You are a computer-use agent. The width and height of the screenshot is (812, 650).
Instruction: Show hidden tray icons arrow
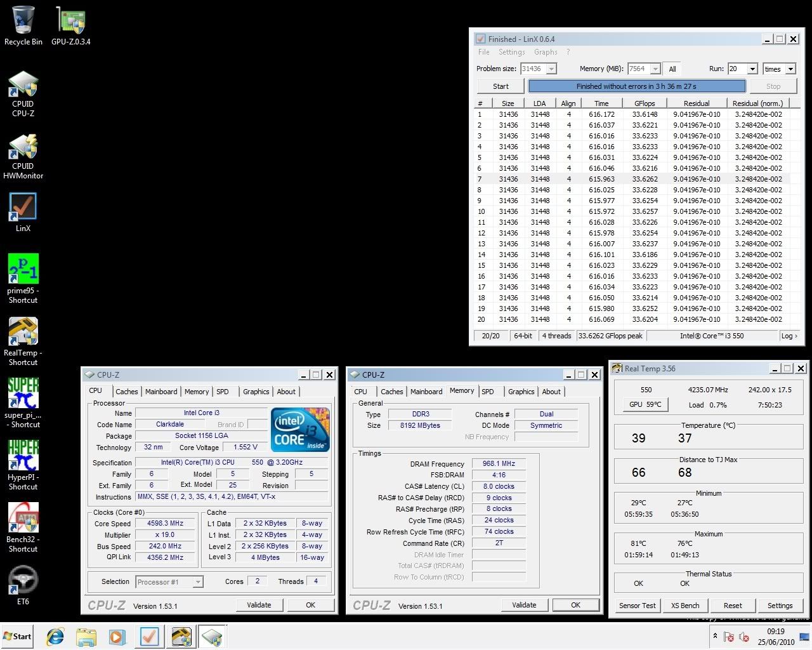coord(716,636)
